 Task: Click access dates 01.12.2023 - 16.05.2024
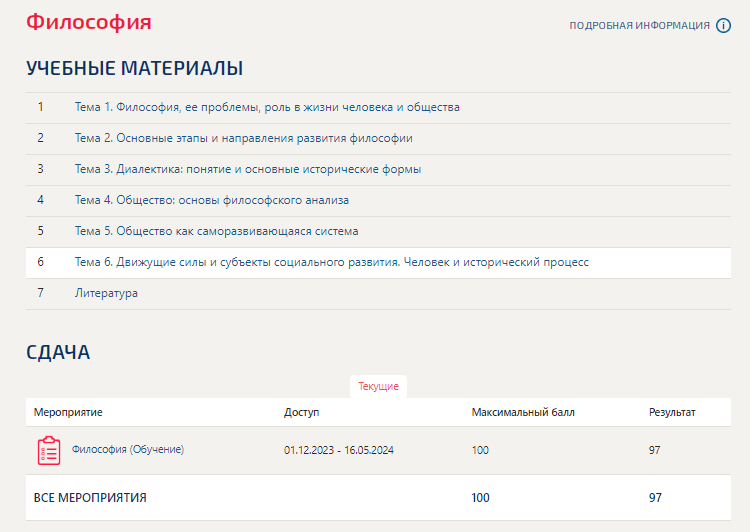click(339, 450)
